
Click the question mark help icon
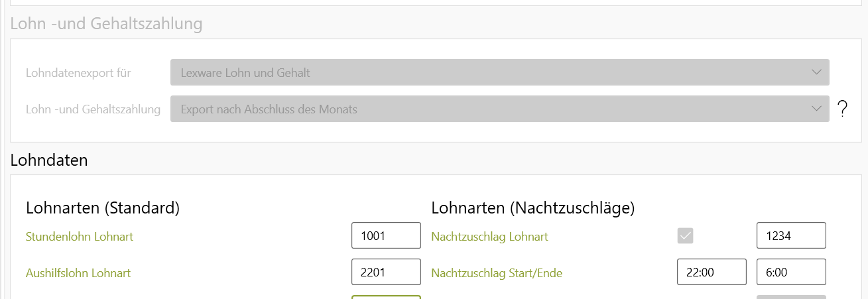[843, 109]
